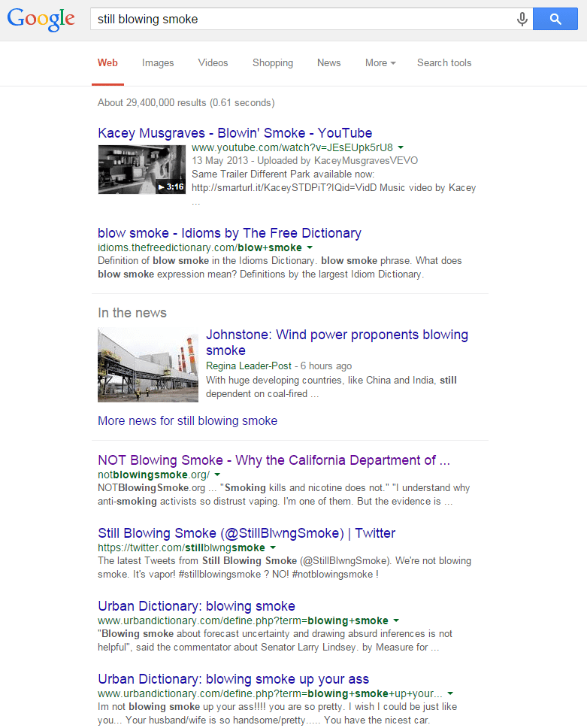
Task: Select the Web tab
Action: pos(107,62)
